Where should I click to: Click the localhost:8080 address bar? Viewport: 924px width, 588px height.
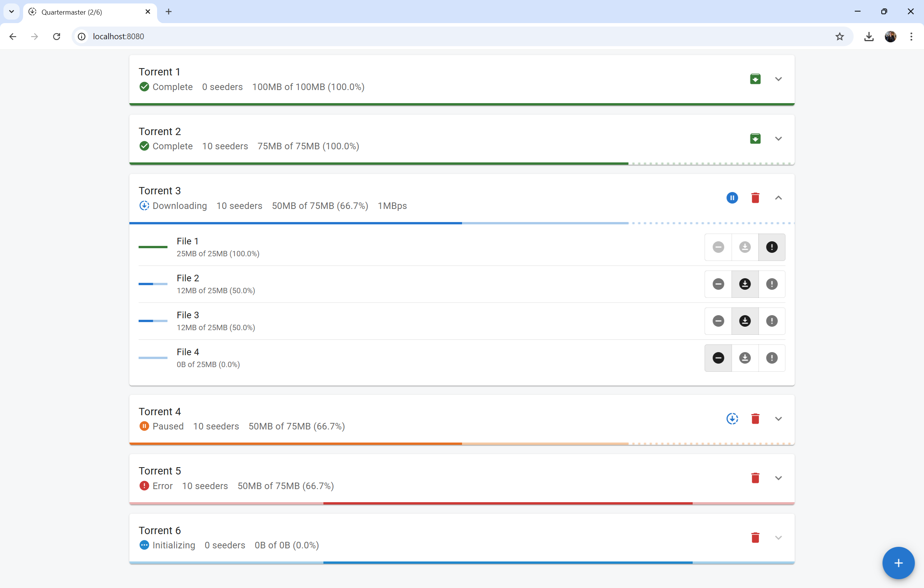tap(462, 37)
